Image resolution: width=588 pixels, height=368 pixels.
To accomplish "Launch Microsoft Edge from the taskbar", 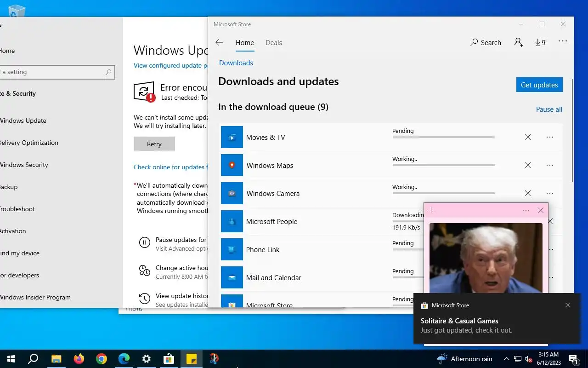I will tap(124, 359).
